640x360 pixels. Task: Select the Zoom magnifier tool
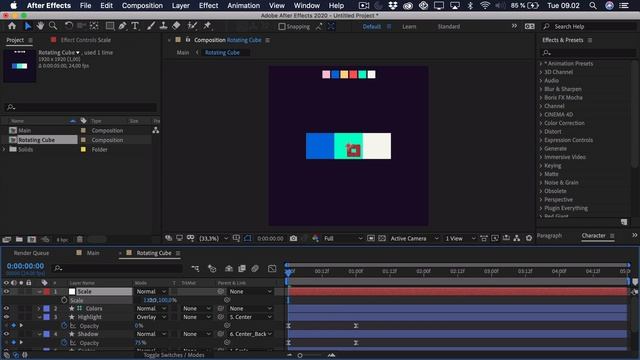click(53, 26)
